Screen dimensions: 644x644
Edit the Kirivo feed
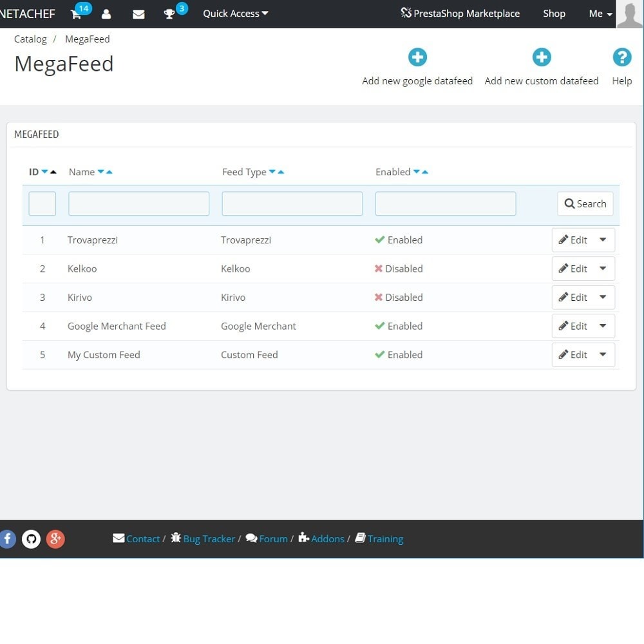(x=573, y=298)
